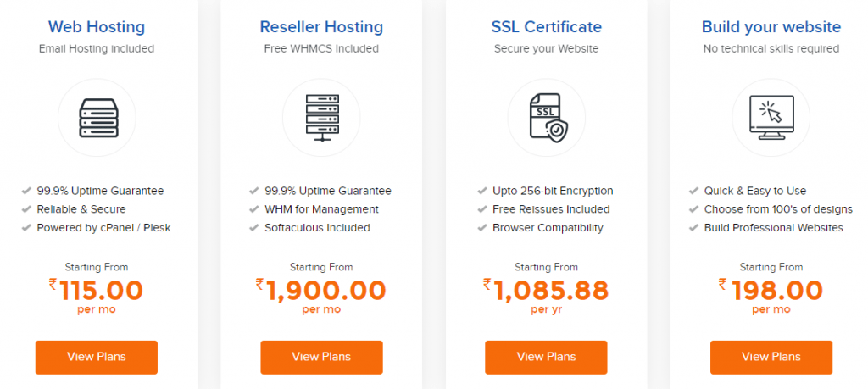Open View Plans for Build your website

click(x=771, y=357)
